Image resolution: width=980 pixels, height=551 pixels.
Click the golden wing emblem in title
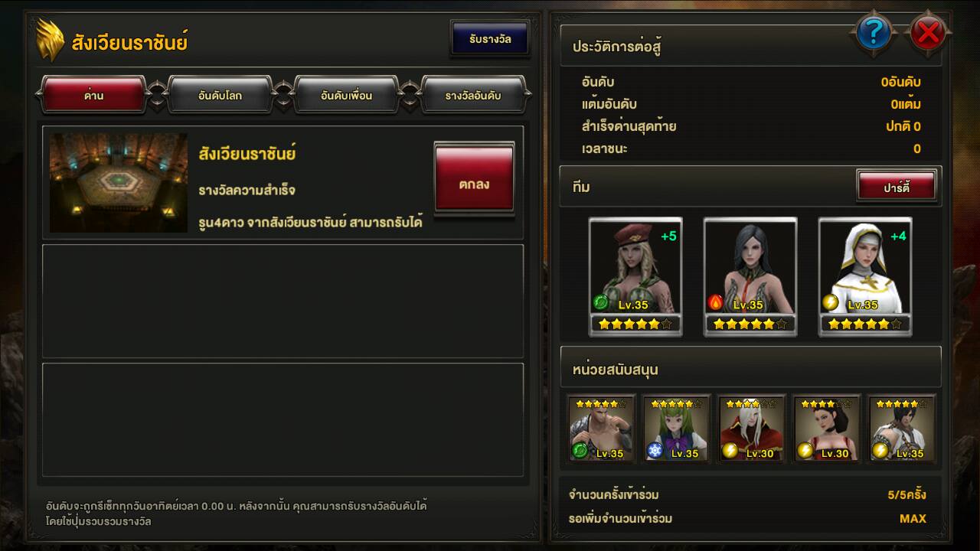point(51,41)
